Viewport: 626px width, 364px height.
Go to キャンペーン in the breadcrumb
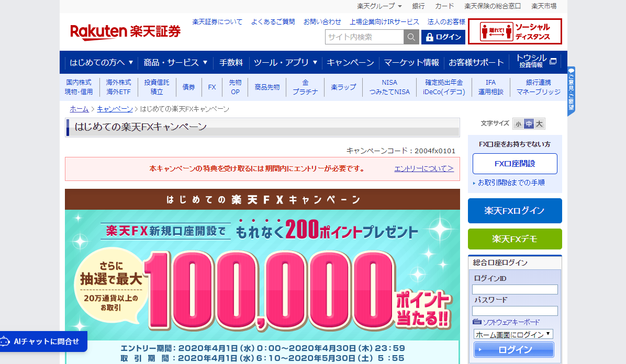point(115,109)
